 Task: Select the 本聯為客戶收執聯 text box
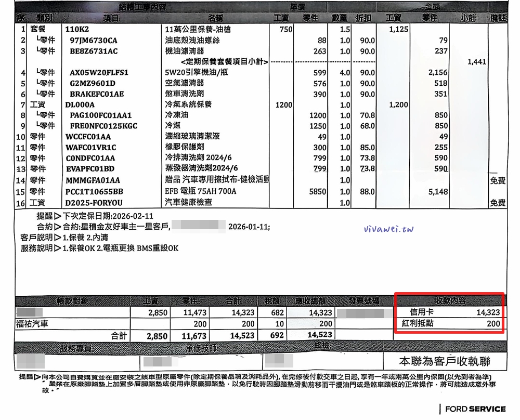444,361
